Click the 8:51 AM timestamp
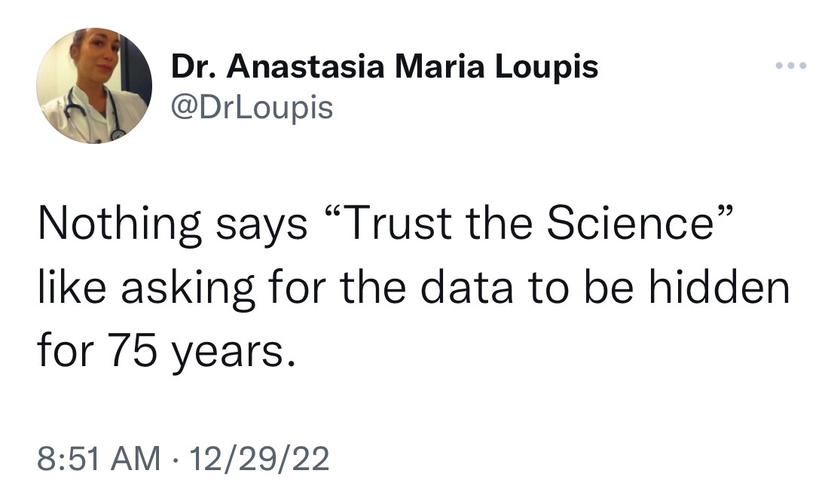 point(99,459)
